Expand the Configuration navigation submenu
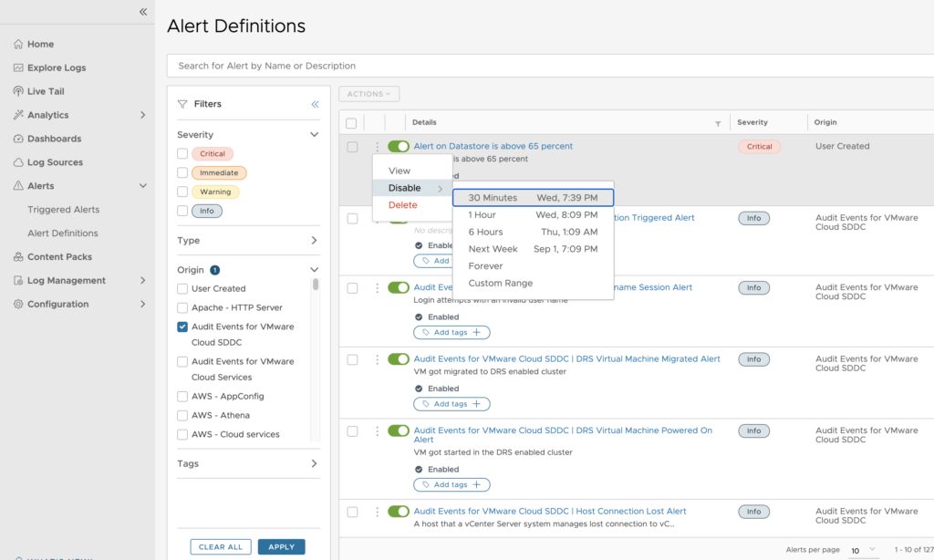This screenshot has height=560, width=934. [143, 304]
